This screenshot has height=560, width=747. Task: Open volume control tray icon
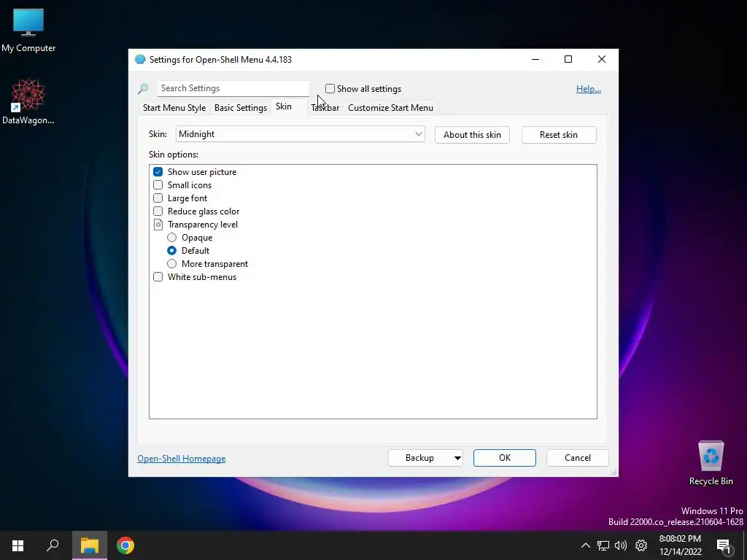pyautogui.click(x=621, y=545)
